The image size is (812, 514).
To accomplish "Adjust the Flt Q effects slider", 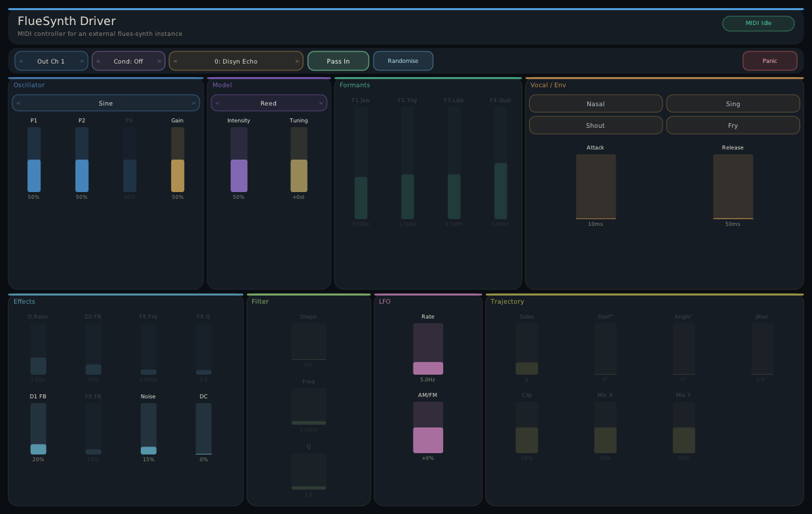I will (x=204, y=349).
